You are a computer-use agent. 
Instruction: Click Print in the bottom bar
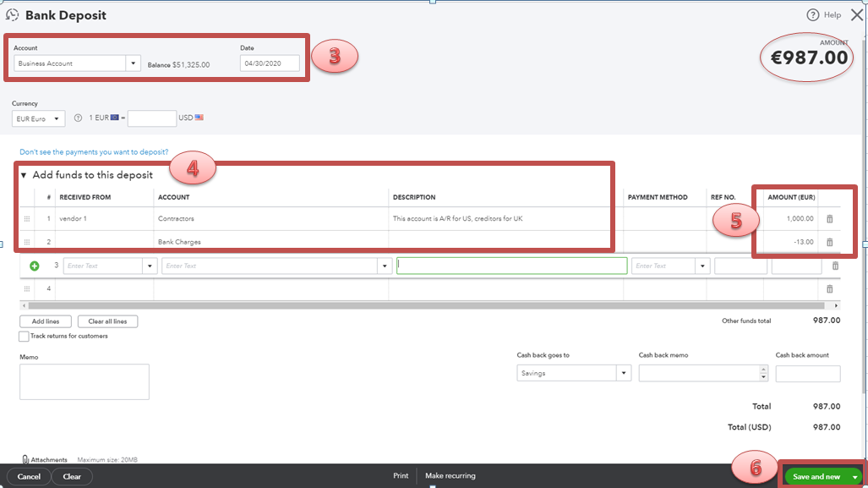401,475
